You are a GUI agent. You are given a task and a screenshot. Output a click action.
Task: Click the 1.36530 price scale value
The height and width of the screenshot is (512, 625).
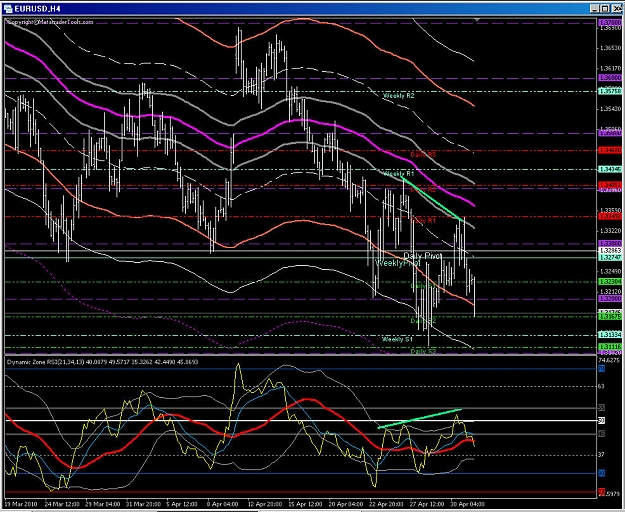click(x=610, y=48)
